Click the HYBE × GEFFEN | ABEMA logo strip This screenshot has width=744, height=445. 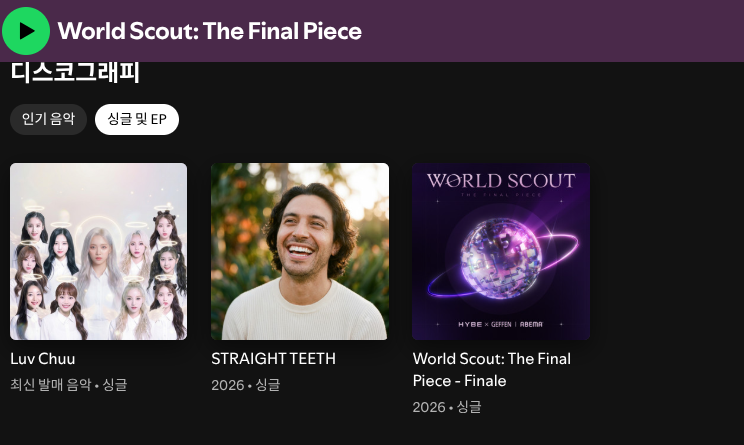(x=500, y=324)
